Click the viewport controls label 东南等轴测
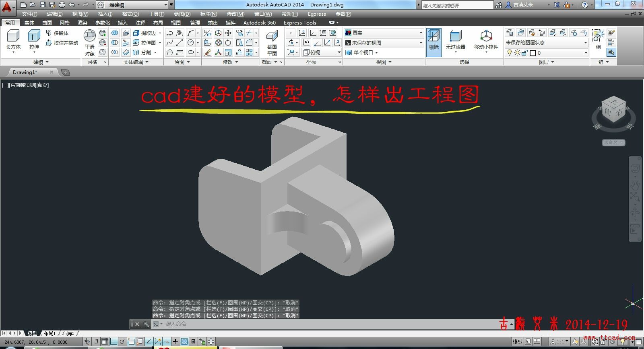The width and height of the screenshot is (644, 349). click(x=22, y=85)
